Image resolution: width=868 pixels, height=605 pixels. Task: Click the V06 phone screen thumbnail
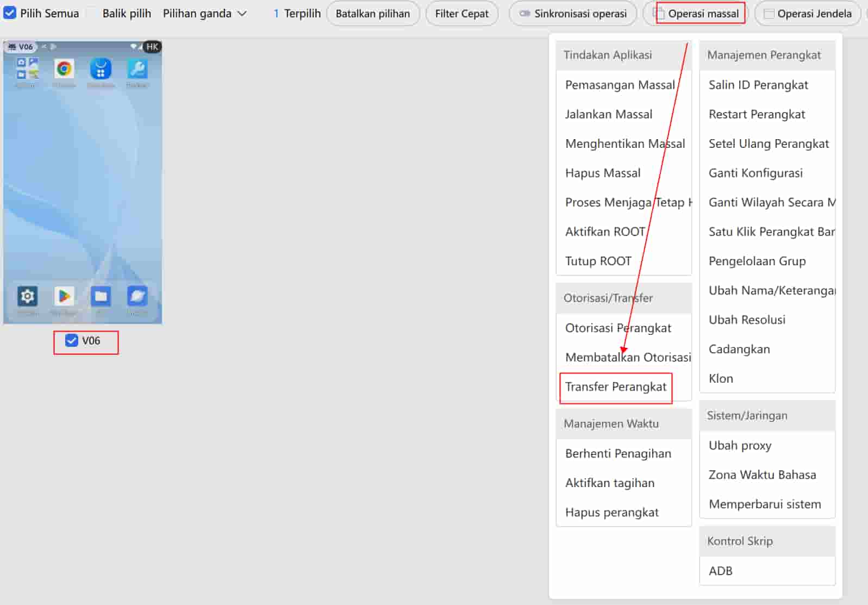[83, 182]
